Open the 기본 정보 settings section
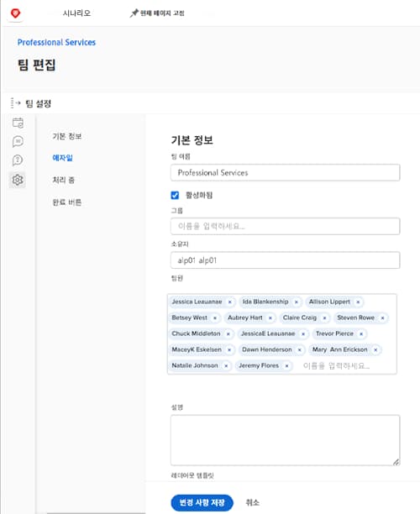This screenshot has width=420, height=514. [x=67, y=136]
